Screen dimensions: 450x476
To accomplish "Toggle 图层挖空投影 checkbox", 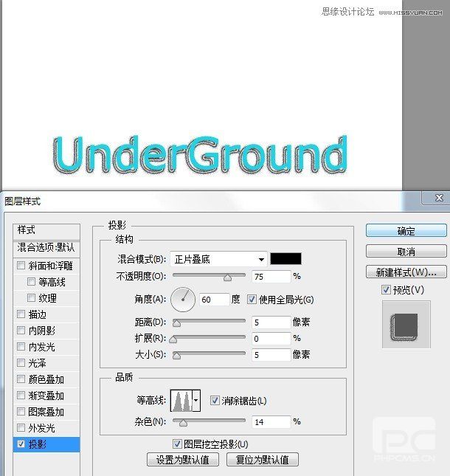I will pos(177,444).
